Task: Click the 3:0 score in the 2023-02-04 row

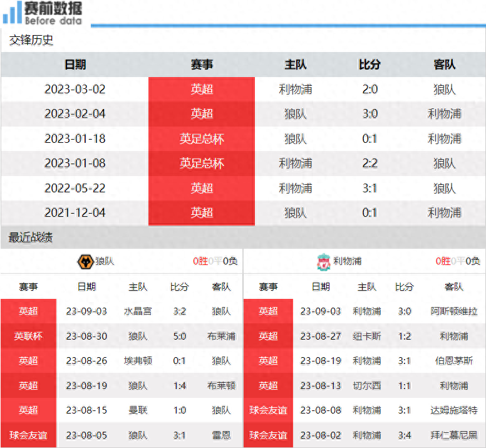Action: [x=370, y=114]
